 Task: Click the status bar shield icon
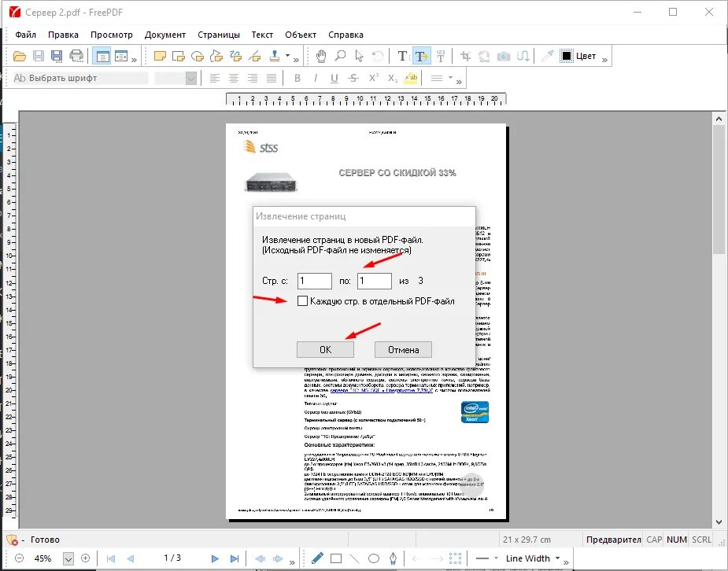click(x=12, y=540)
